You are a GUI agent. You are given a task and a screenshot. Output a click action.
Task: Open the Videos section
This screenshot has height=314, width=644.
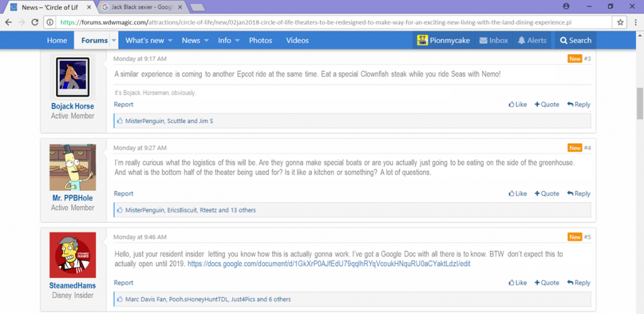coord(297,40)
